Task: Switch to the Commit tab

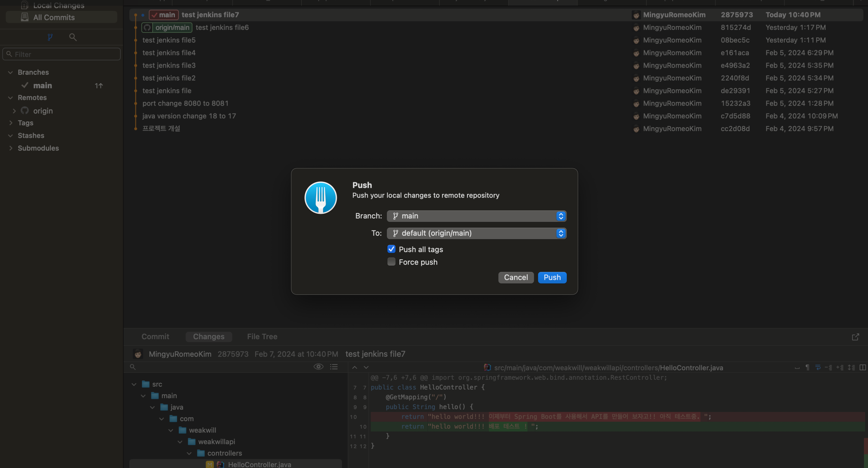Action: (x=155, y=337)
